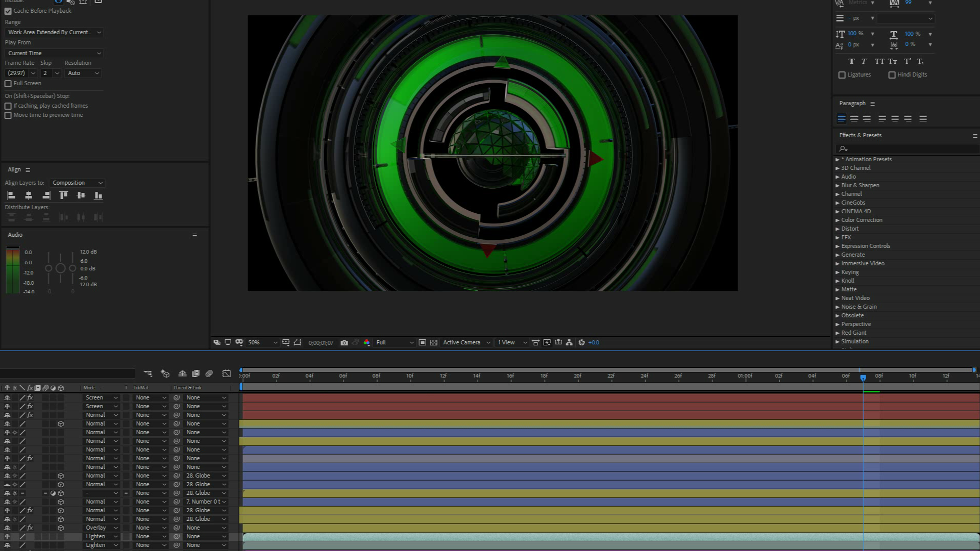The image size is (980, 551).
Task: Open the Graph Editor in the timeline
Action: click(x=227, y=374)
